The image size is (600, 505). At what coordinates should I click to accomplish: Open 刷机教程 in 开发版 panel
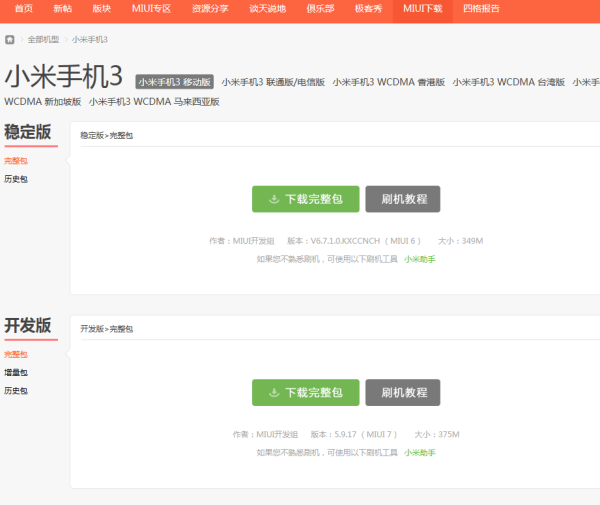(x=403, y=393)
